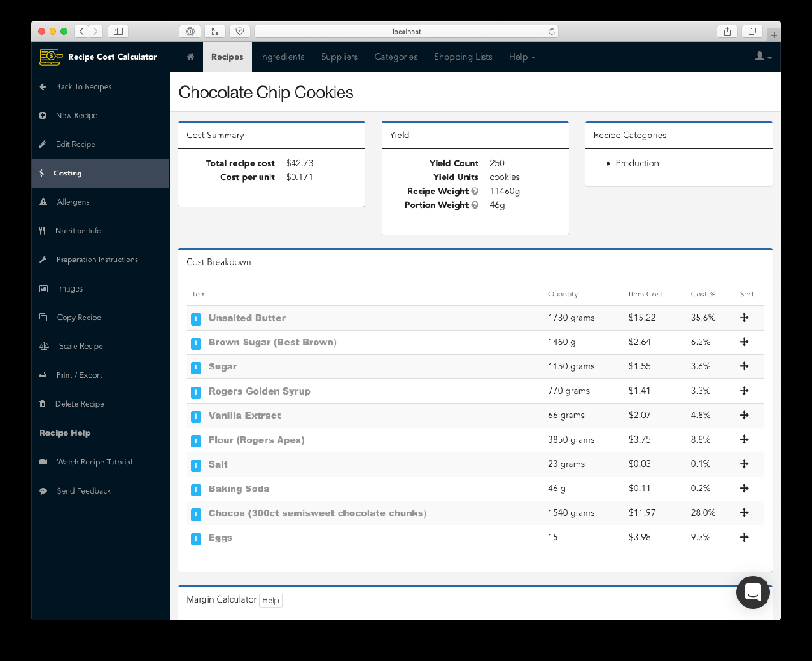Click the Recipe Weight help icon

475,191
